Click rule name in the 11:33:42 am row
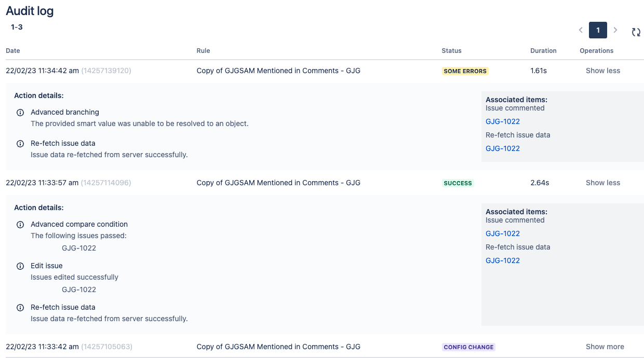The image size is (644, 358). point(278,347)
